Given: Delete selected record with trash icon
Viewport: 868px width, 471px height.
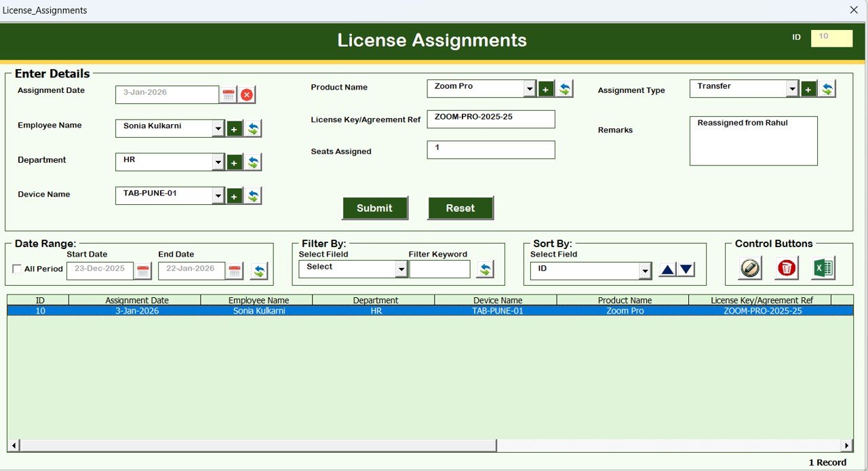Looking at the screenshot, I should pos(787,268).
